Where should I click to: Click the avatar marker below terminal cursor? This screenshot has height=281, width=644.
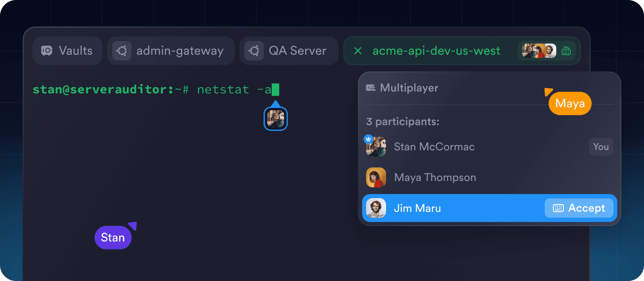[276, 119]
